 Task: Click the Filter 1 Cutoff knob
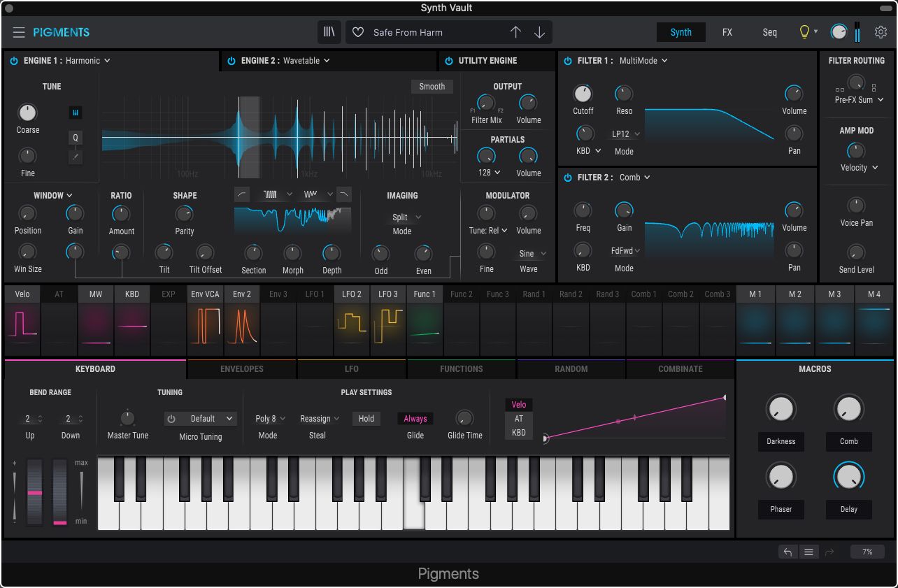[x=583, y=94]
